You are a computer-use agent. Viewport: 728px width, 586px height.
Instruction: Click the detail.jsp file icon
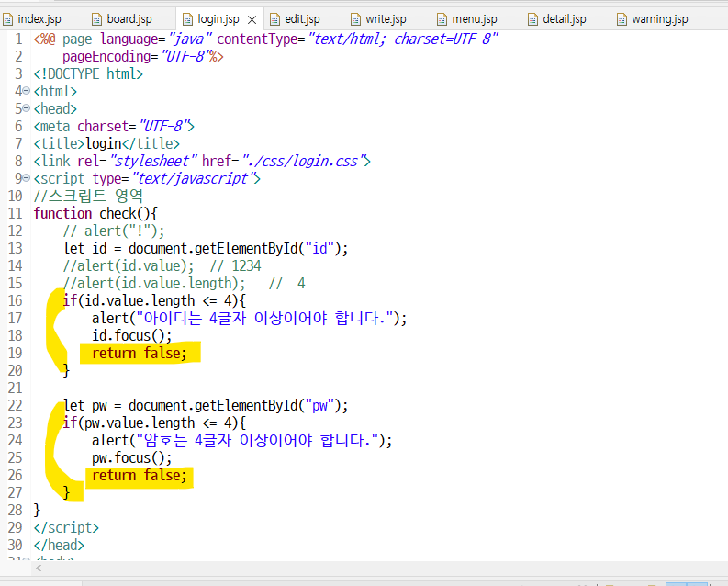click(x=532, y=19)
